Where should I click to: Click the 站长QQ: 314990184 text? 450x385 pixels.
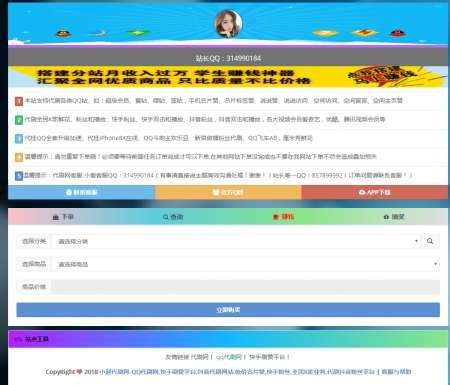228,58
